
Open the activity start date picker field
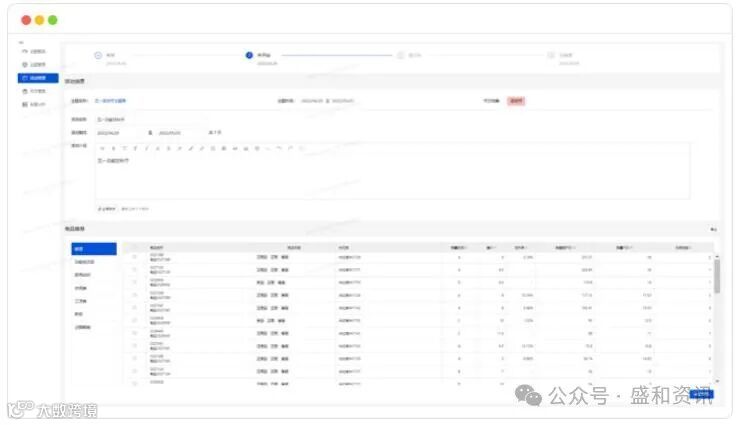[120, 133]
